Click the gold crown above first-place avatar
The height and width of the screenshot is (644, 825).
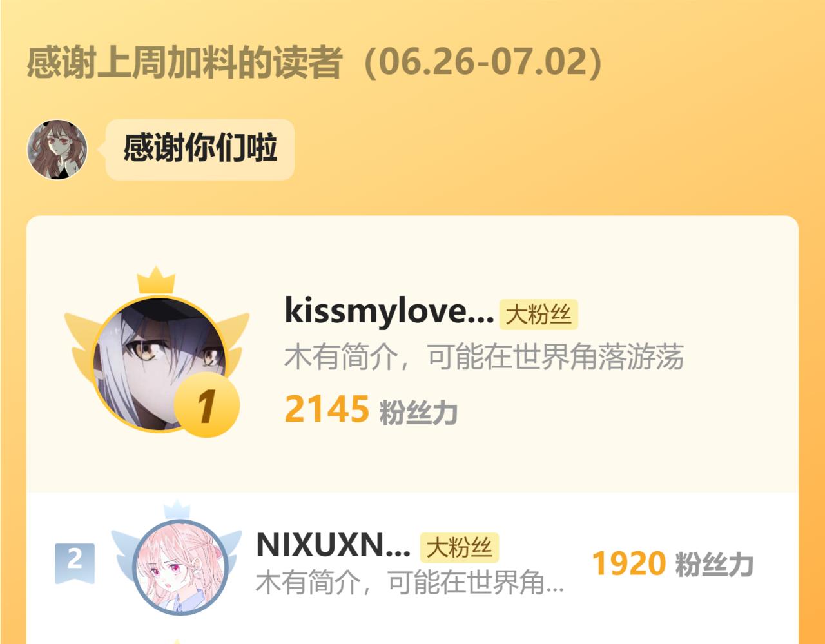click(x=156, y=280)
